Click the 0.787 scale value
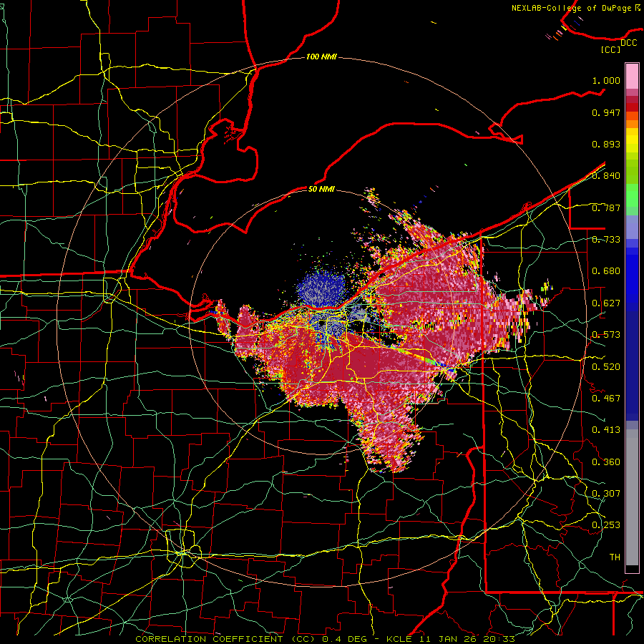Viewport: 644px width, 644px height. pyautogui.click(x=606, y=208)
